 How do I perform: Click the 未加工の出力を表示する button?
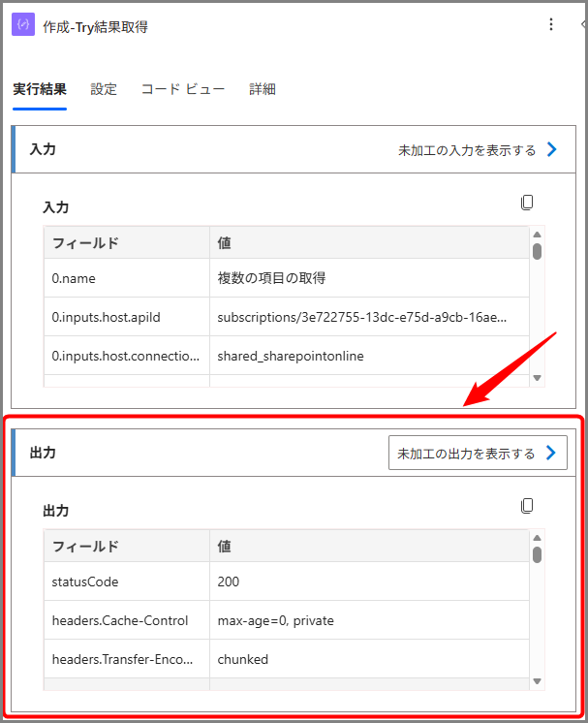(x=467, y=454)
